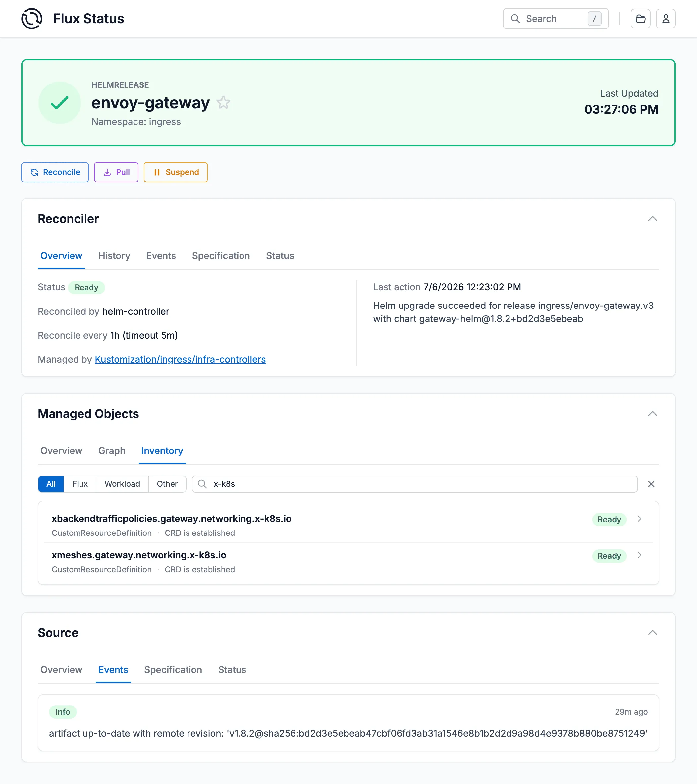697x784 pixels.
Task: Click the Flux Status logo icon
Action: point(31,19)
